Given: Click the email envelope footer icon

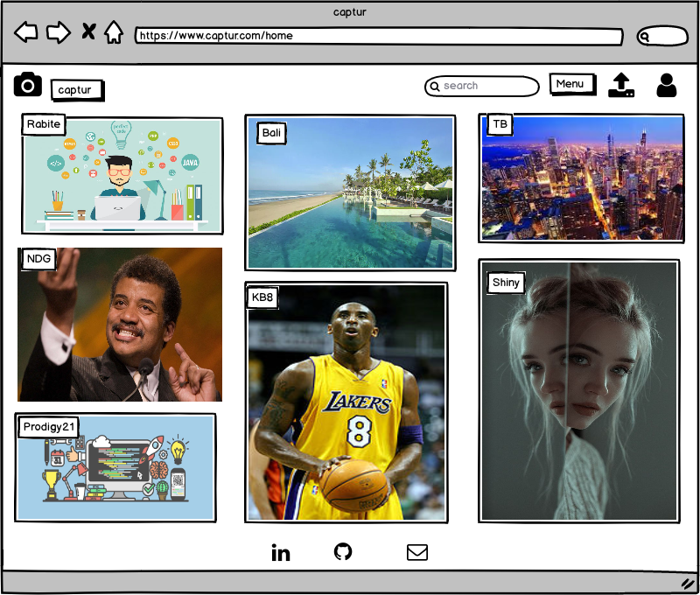Looking at the screenshot, I should click(x=417, y=552).
